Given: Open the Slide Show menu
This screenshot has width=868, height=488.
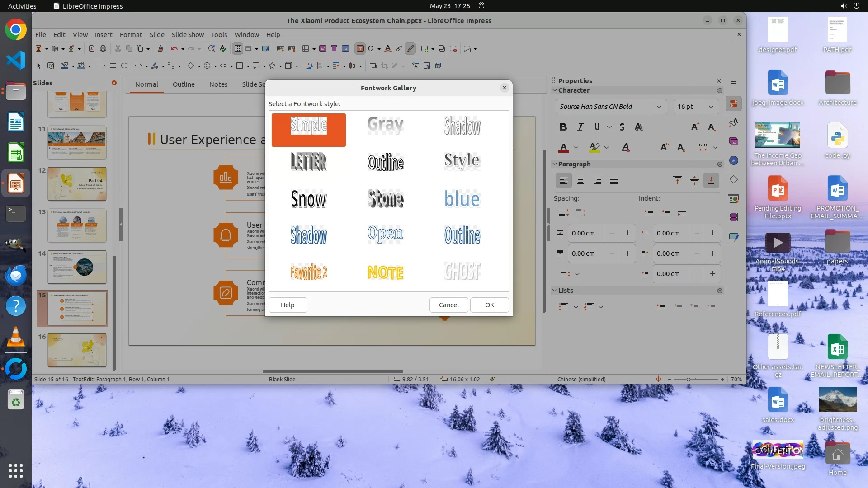Looking at the screenshot, I should pyautogui.click(x=187, y=34).
